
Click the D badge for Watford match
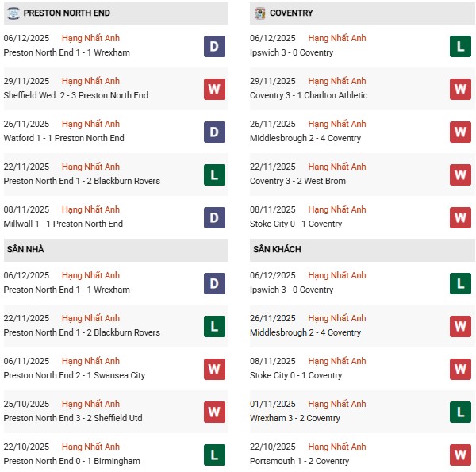tap(214, 132)
